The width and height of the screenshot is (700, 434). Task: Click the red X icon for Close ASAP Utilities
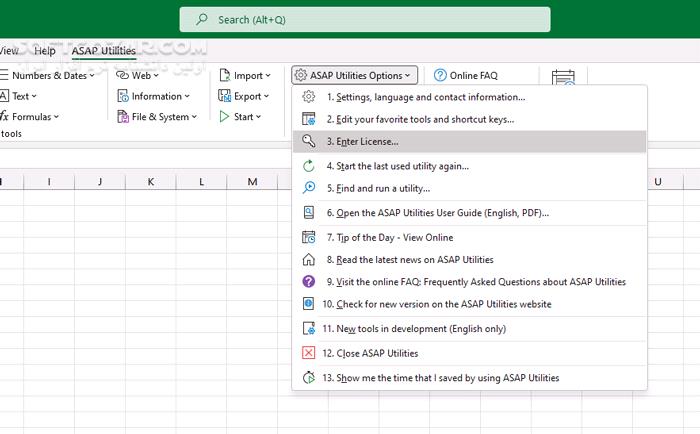coord(308,353)
